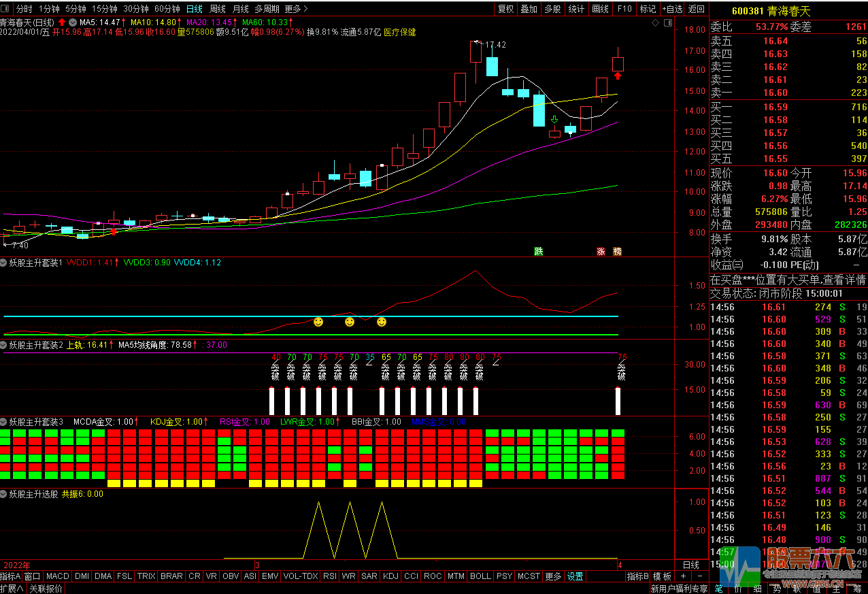This screenshot has width=868, height=594.
Task: Click the 叠加 overlay button
Action: [x=529, y=9]
